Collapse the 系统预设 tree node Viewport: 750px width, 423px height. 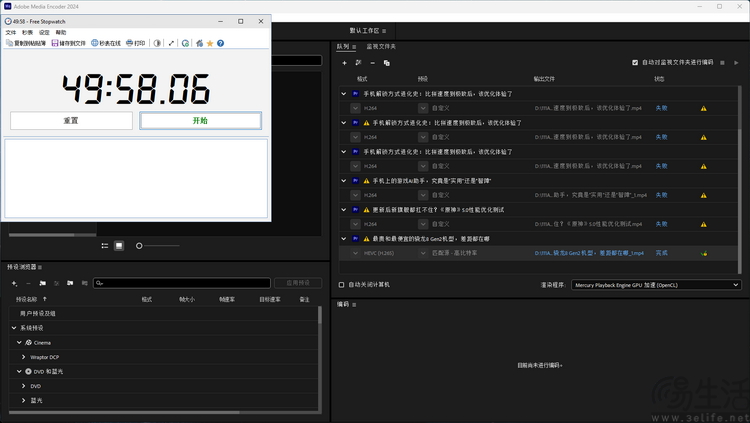(x=14, y=328)
